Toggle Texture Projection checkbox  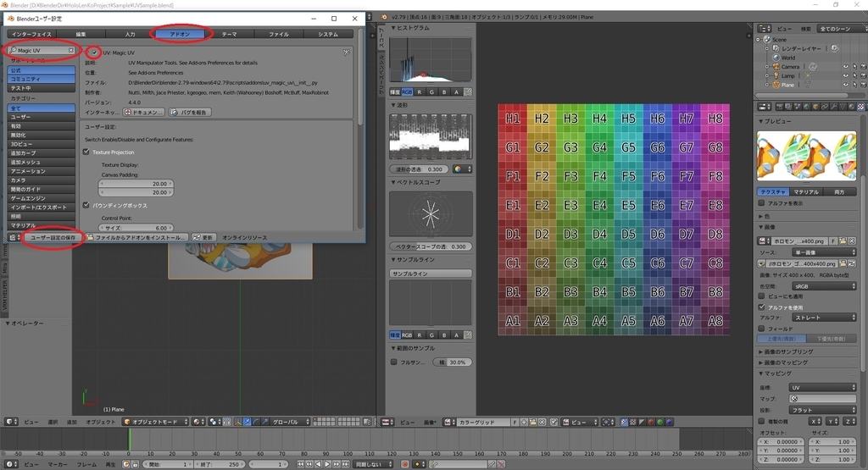coord(86,152)
